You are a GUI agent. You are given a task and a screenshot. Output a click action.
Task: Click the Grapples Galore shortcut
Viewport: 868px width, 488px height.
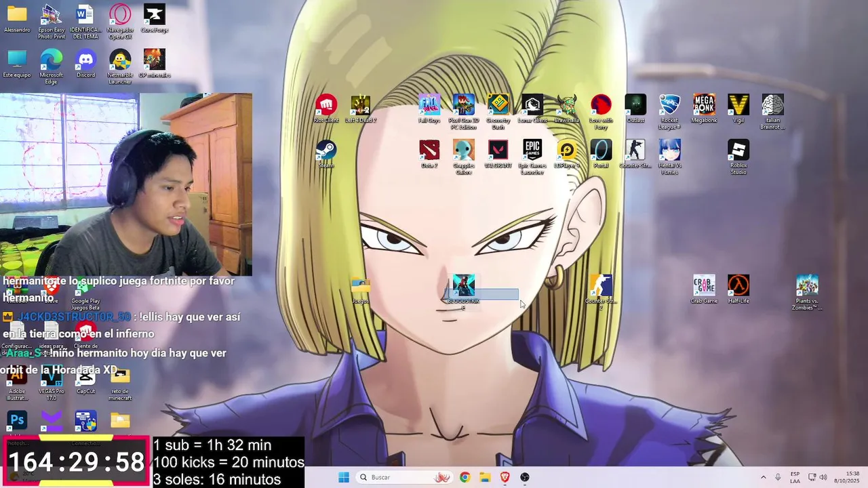(x=464, y=157)
